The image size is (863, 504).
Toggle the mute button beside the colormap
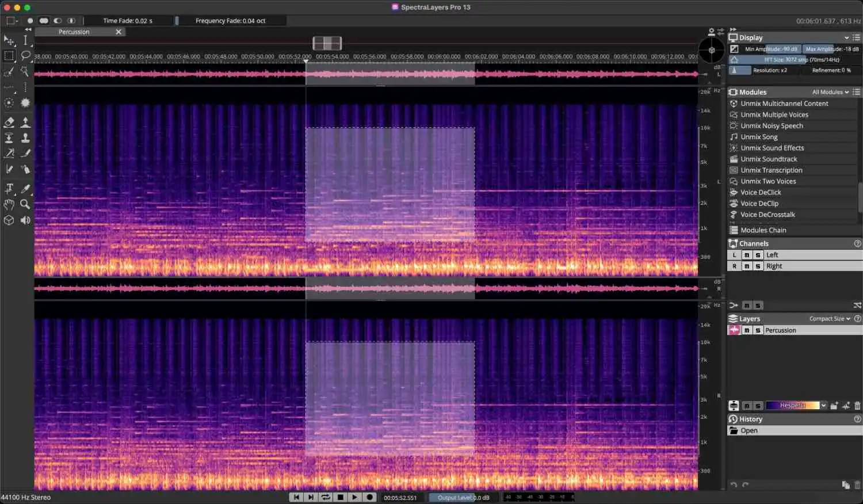[747, 406]
